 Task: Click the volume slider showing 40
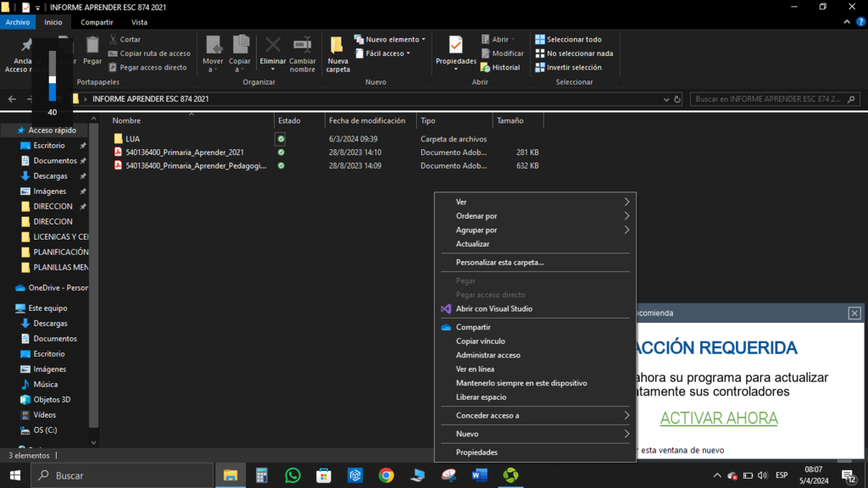click(52, 75)
